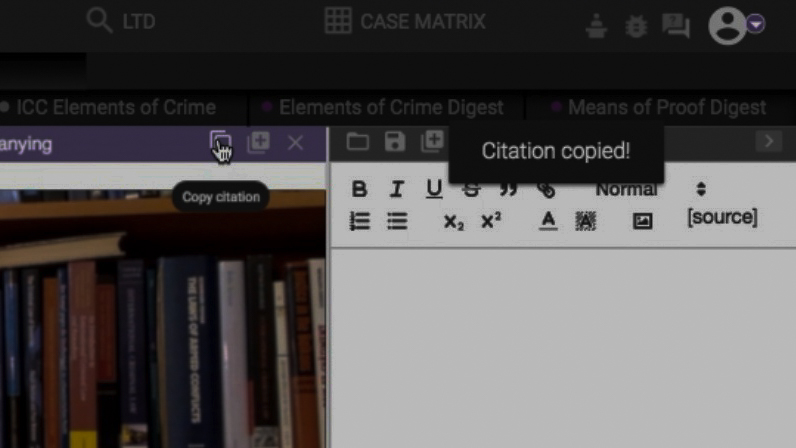
Task: Save the note with floppy disk icon
Action: click(x=395, y=141)
